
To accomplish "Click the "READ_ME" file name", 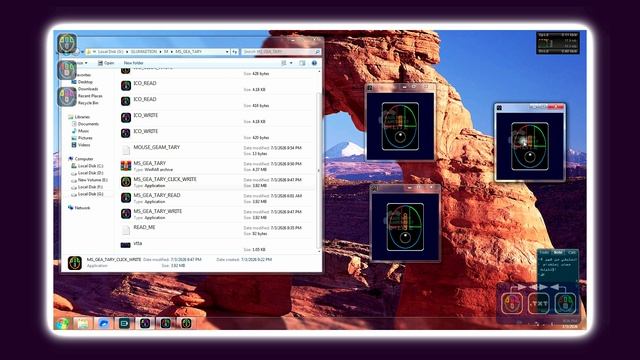I will pyautogui.click(x=144, y=227).
